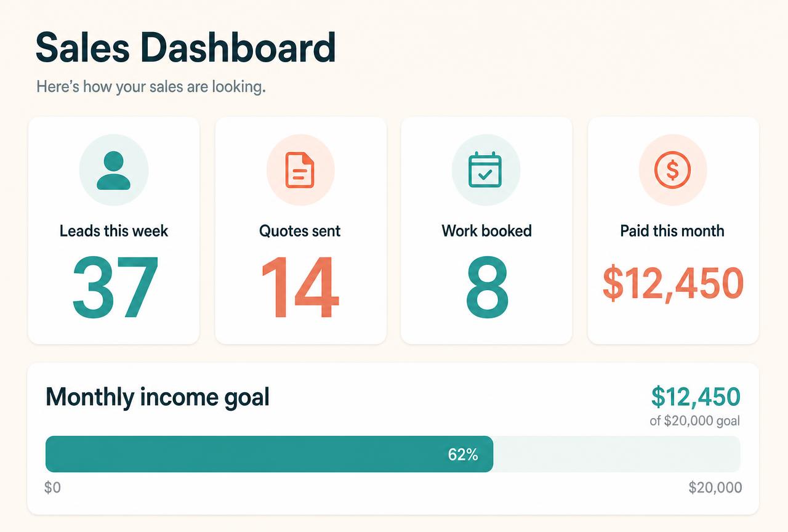Click the 62% progress label

pos(463,455)
